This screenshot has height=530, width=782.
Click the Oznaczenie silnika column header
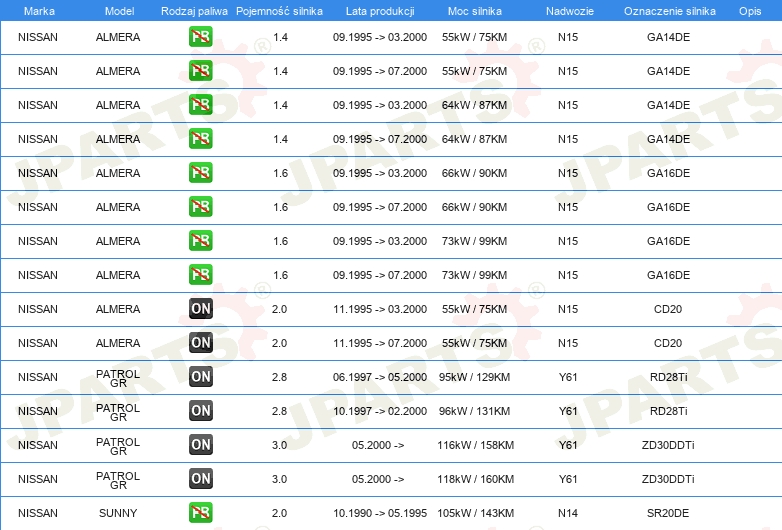click(669, 11)
